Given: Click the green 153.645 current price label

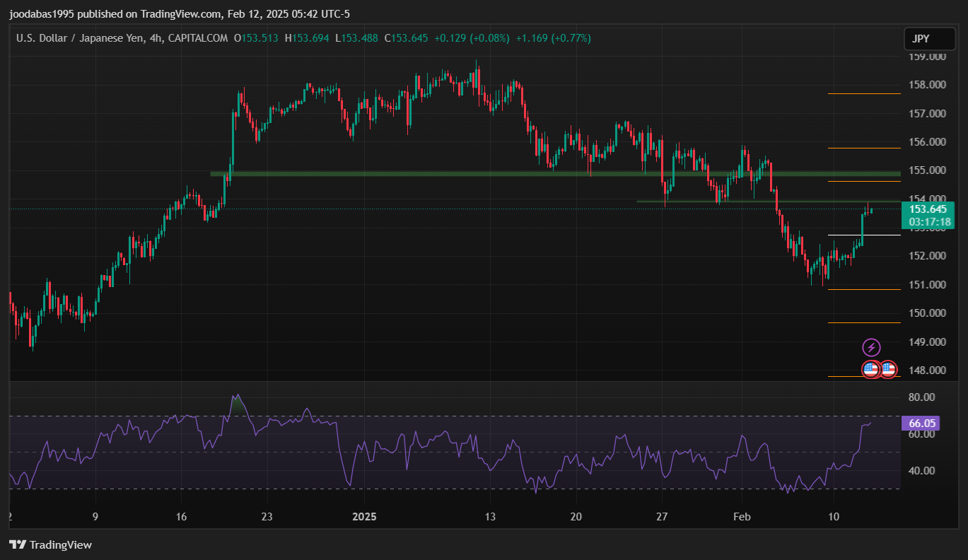Looking at the screenshot, I should [927, 209].
